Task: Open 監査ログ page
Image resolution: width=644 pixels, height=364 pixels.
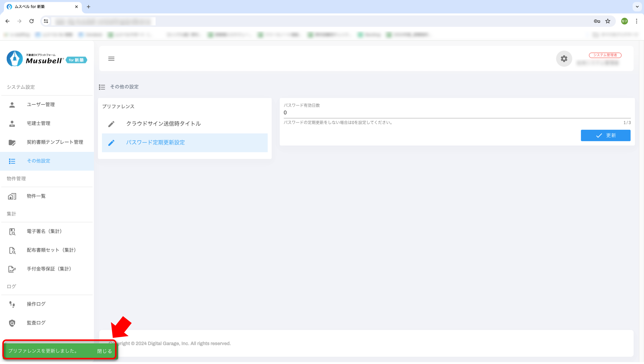Action: coord(36,323)
